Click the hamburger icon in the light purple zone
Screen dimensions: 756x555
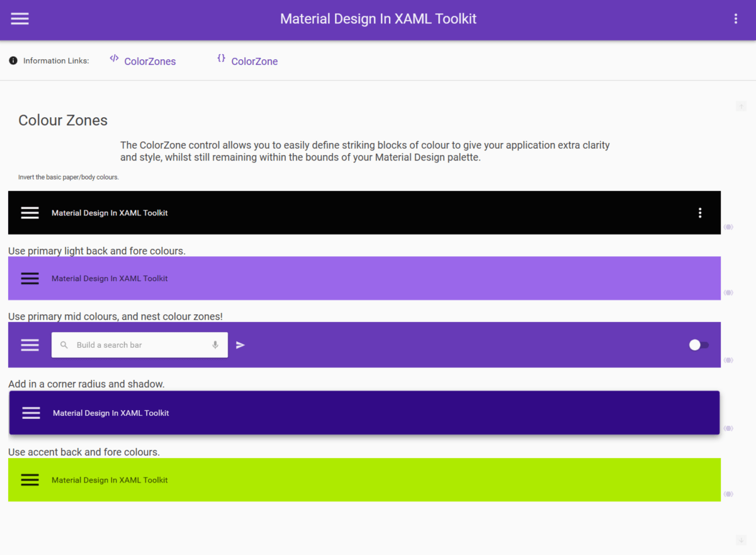(x=30, y=278)
